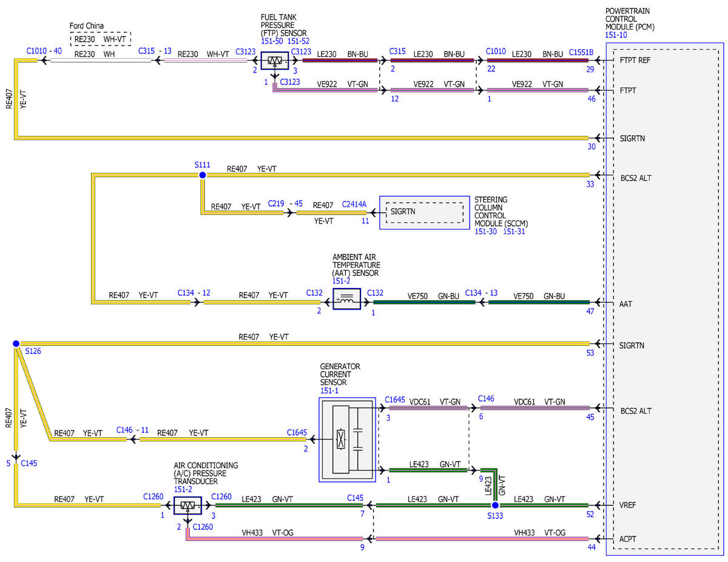Click the C2414A connector label
728x562 pixels.
(354, 206)
